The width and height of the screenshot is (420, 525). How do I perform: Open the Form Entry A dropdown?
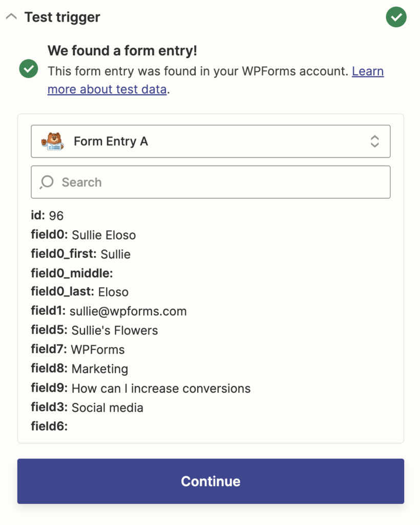[211, 142]
